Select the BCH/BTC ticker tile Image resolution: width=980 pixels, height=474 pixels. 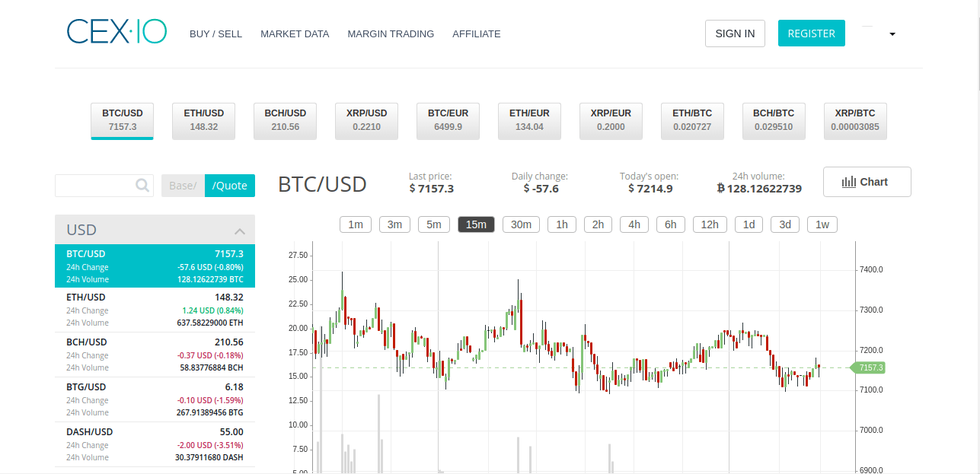(774, 120)
